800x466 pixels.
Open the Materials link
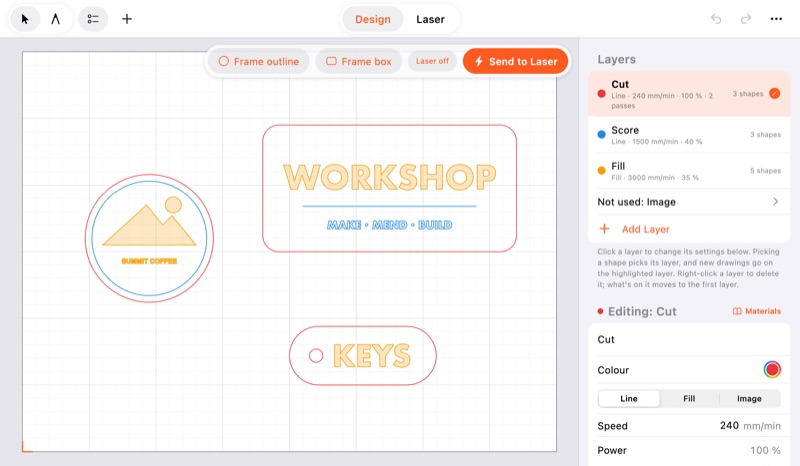[757, 311]
